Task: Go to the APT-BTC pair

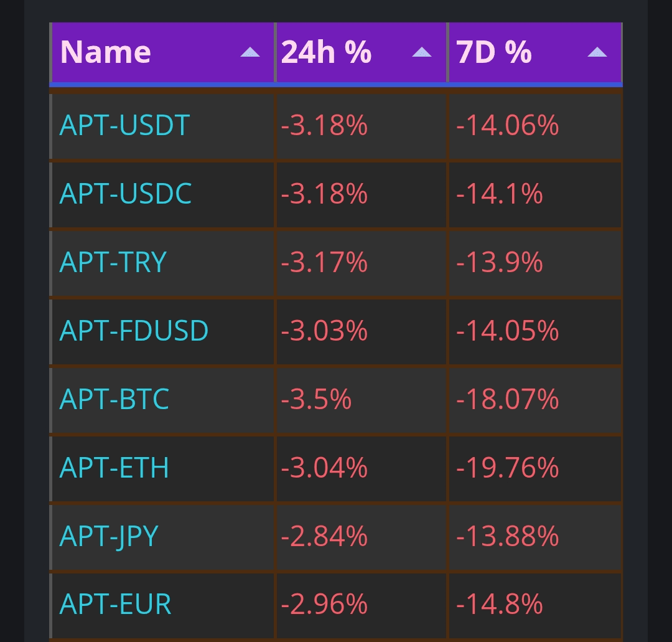Action: tap(114, 399)
